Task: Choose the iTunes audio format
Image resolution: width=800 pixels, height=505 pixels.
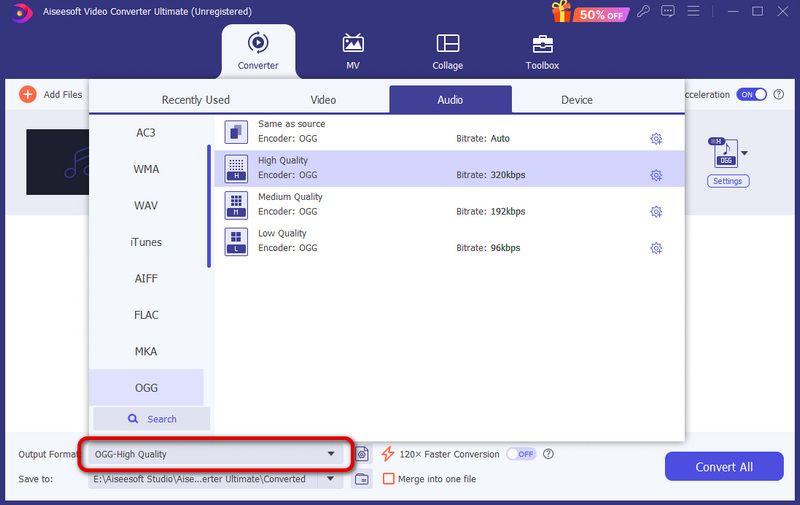Action: 146,242
